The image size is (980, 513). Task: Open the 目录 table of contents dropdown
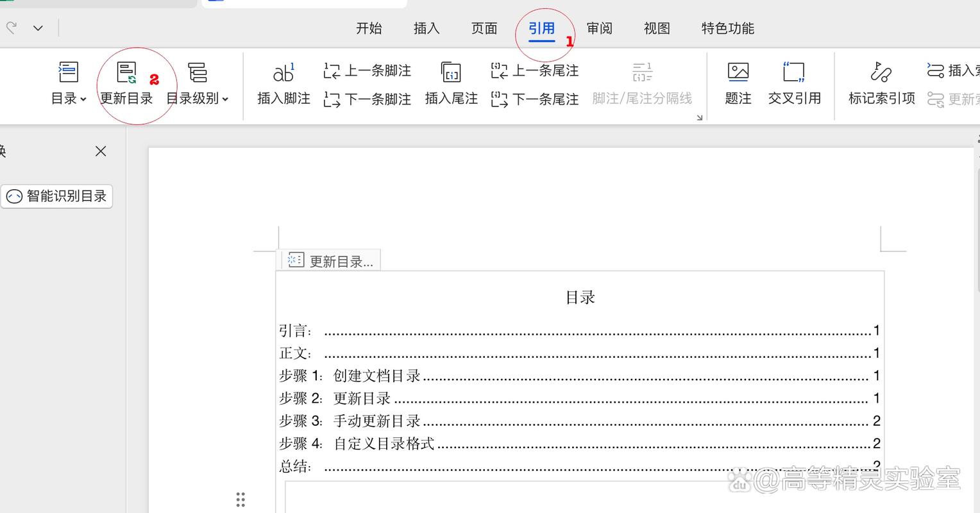coord(69,83)
